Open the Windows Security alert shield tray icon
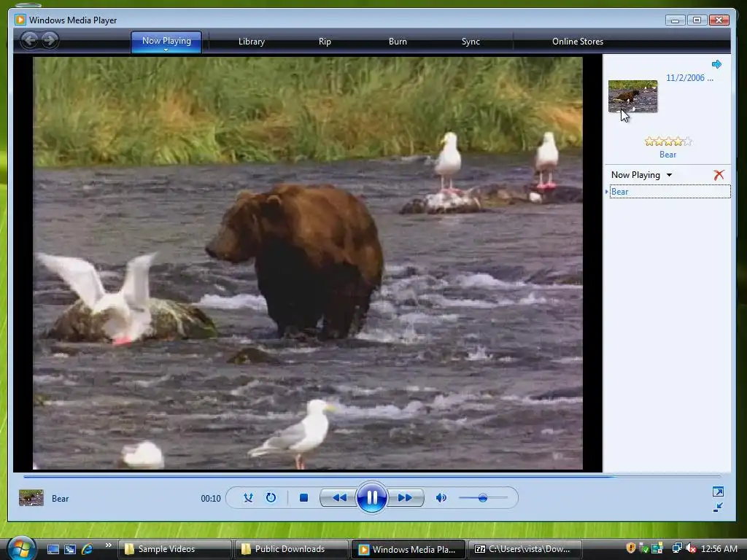The image size is (747, 560). click(631, 548)
